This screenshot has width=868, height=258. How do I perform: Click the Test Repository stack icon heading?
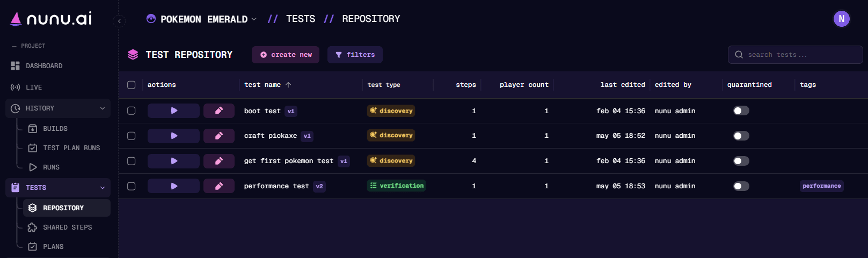pos(133,55)
